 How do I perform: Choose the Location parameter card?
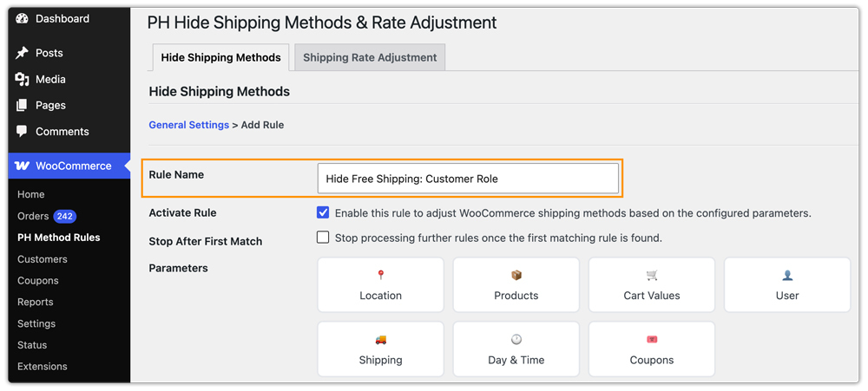[380, 285]
